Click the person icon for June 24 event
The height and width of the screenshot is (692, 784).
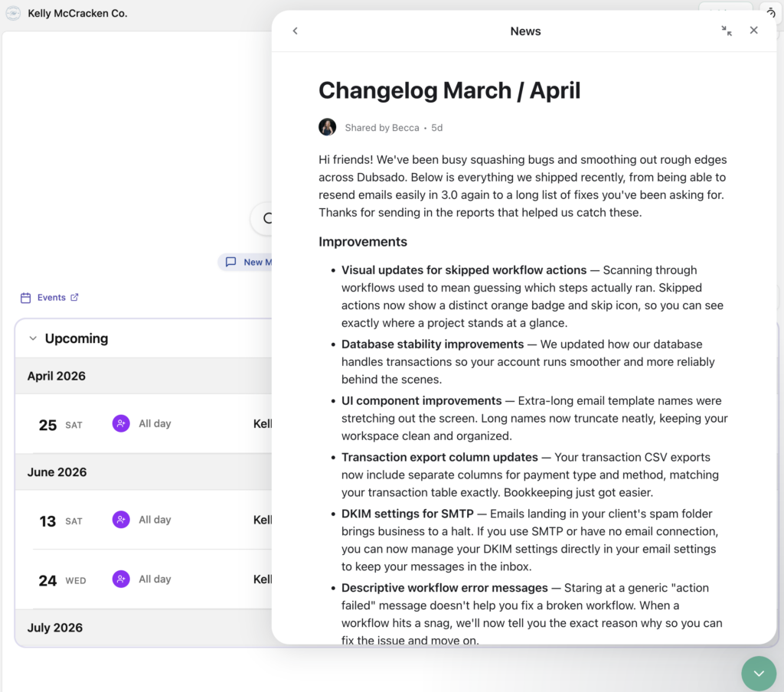121,579
